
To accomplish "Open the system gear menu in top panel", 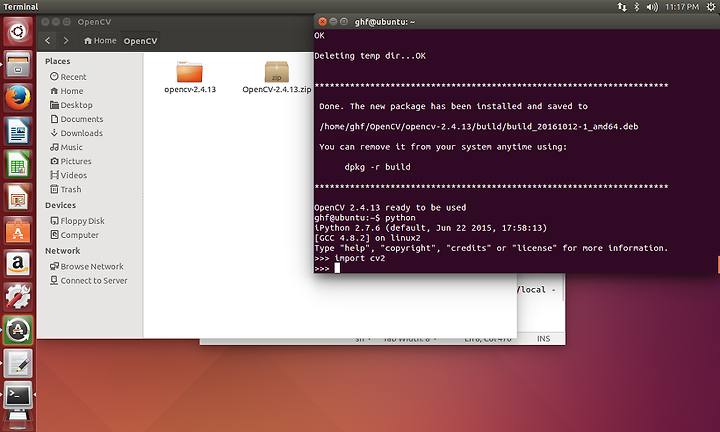I will click(710, 7).
